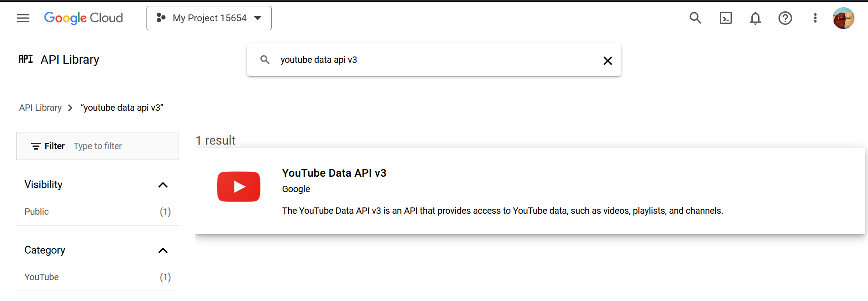Filter results by Public visibility
868x301 pixels.
click(x=36, y=211)
